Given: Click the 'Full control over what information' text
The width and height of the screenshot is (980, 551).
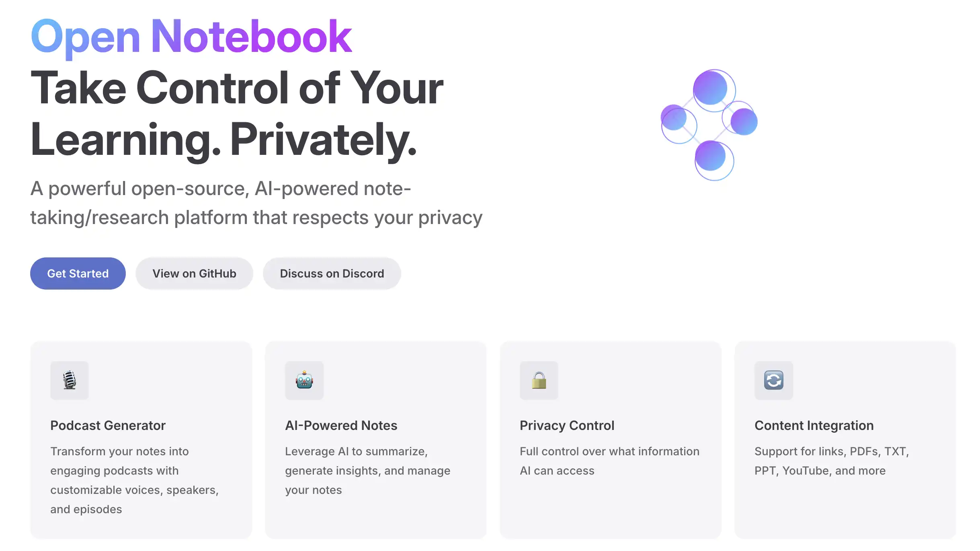Looking at the screenshot, I should [x=609, y=451].
